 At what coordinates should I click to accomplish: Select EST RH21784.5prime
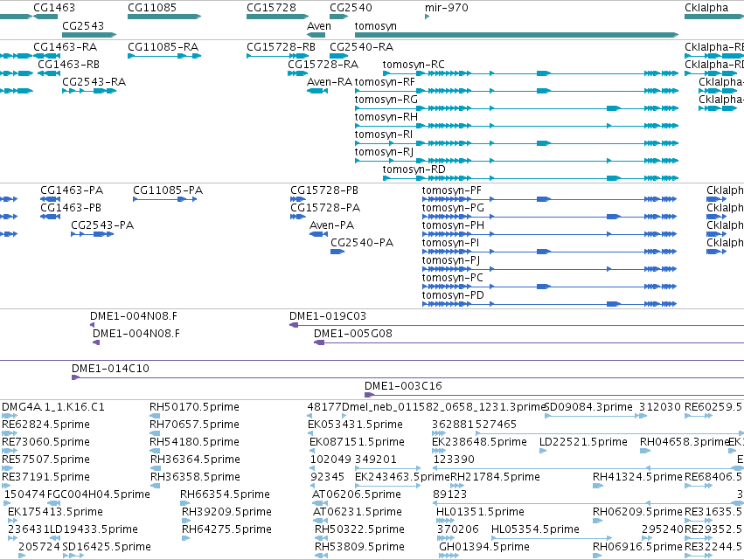coord(495,478)
